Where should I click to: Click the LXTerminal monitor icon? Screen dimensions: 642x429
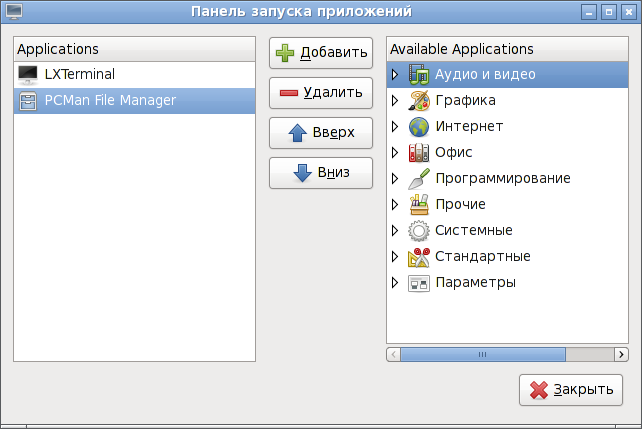pyautogui.click(x=28, y=75)
